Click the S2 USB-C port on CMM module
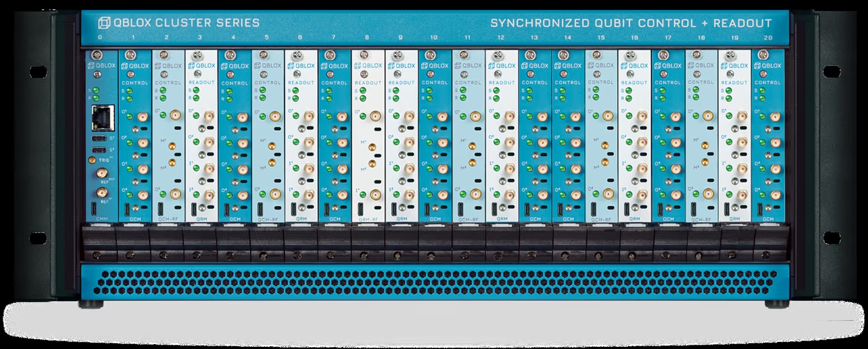 (98, 150)
